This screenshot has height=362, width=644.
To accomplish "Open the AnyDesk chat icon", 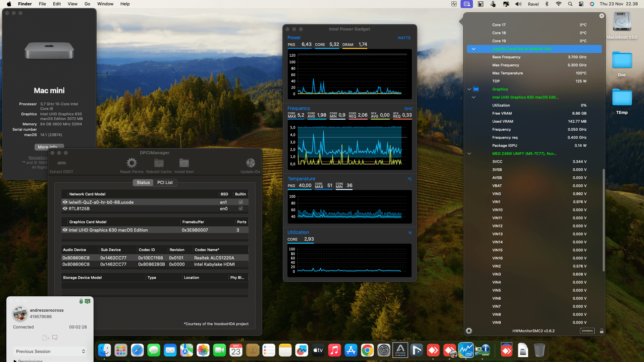I will click(55, 338).
